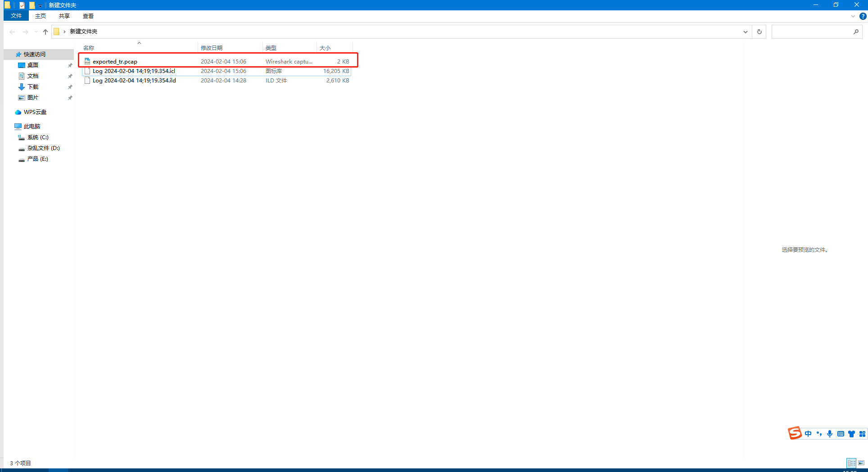Toggle Chinese/English mode on the IME bar
Image resolution: width=868 pixels, height=472 pixels.
click(x=808, y=434)
